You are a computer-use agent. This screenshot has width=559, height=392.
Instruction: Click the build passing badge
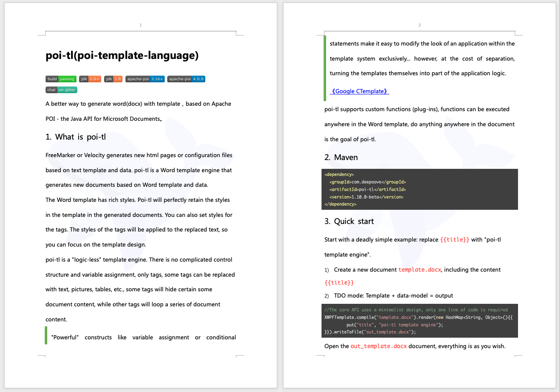pos(61,79)
